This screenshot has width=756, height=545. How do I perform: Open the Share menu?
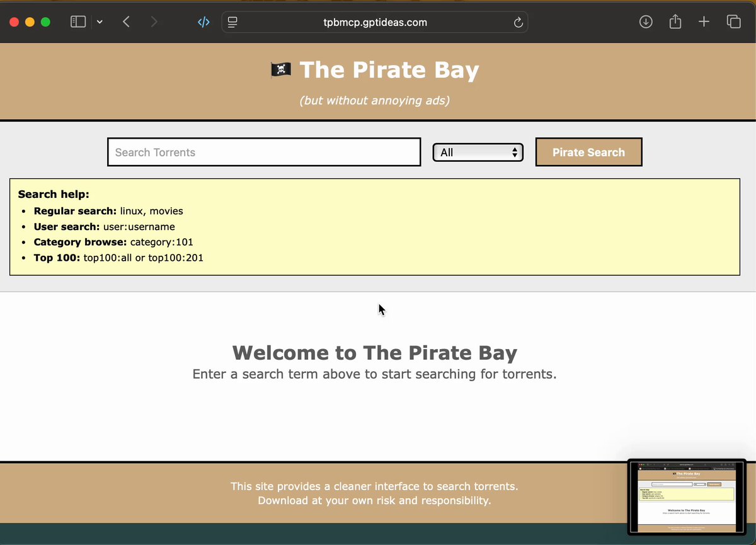675,22
